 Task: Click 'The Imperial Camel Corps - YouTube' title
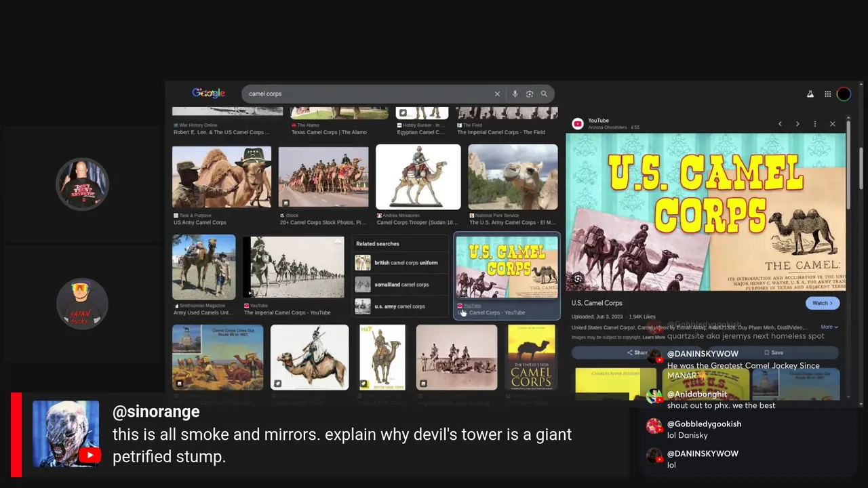[288, 312]
